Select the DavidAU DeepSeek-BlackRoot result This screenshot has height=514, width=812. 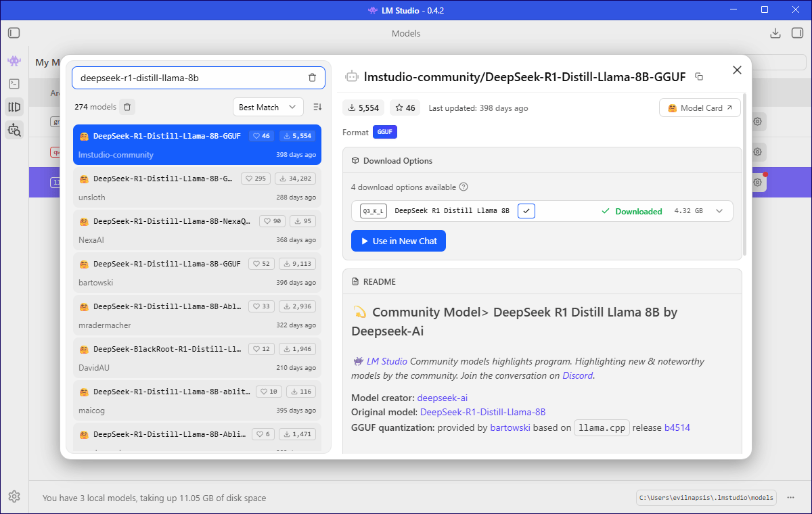197,358
